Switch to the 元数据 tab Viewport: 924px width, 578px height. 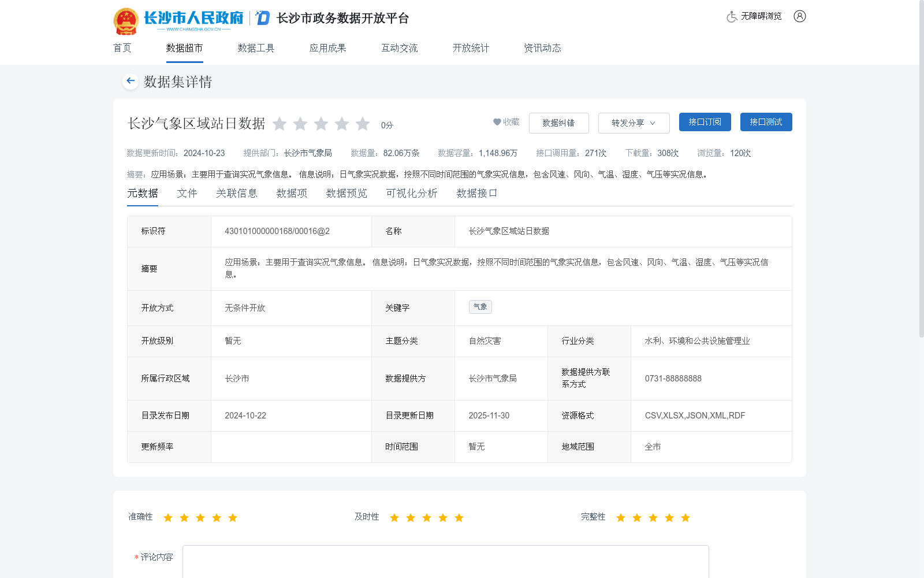143,193
